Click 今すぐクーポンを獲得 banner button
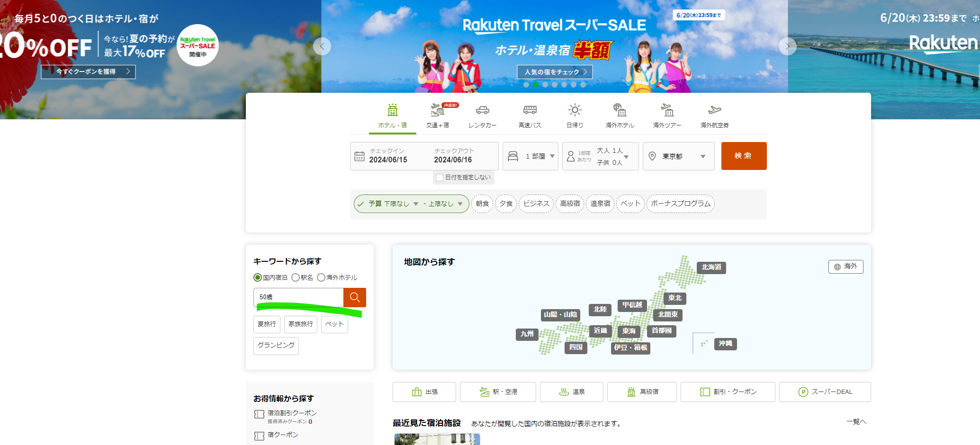The height and width of the screenshot is (445, 980). coord(88,72)
